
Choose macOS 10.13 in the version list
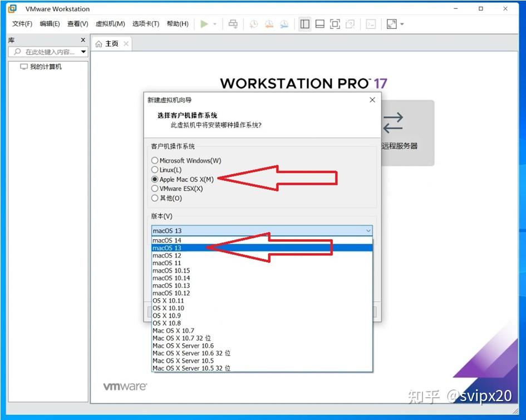[262, 285]
